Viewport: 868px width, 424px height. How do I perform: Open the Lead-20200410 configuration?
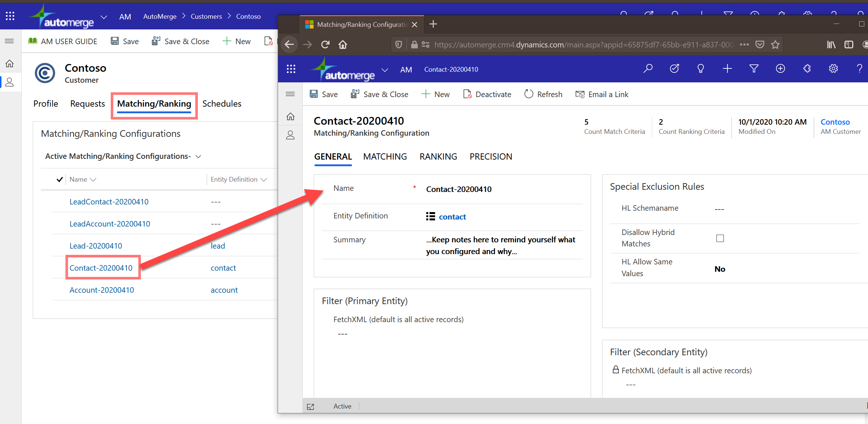pos(96,246)
